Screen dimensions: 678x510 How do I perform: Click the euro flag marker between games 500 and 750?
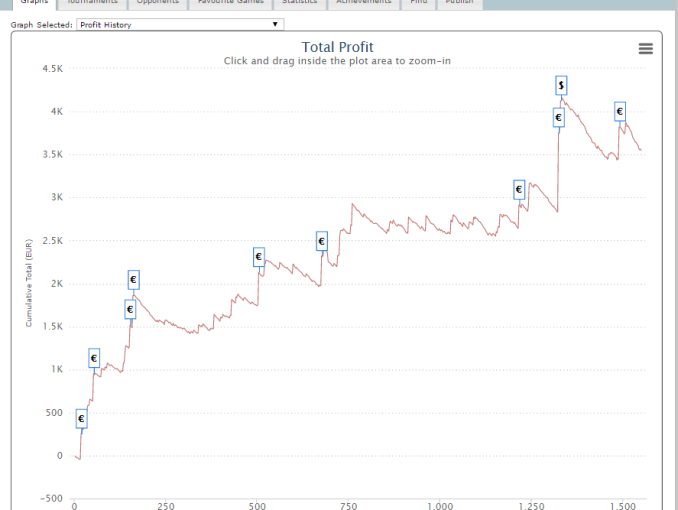point(321,241)
